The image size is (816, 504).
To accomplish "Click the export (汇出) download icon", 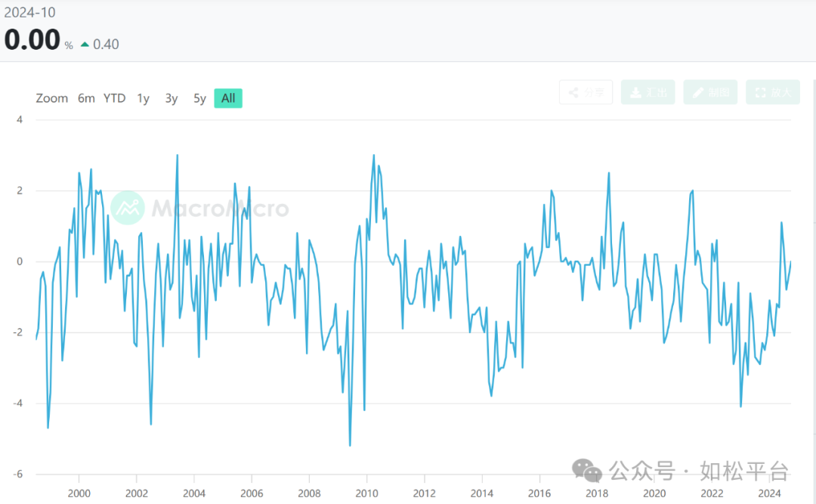I will [x=636, y=92].
